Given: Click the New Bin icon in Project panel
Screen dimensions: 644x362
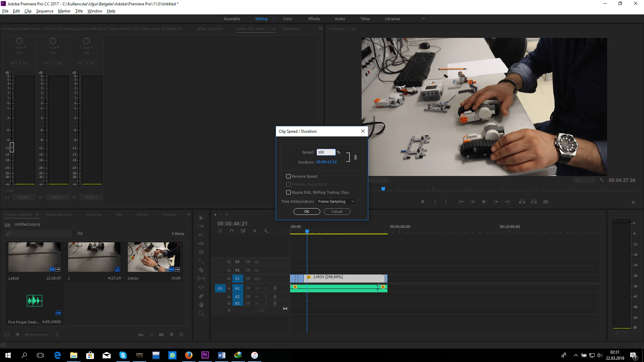Looking at the screenshot, I should pyautogui.click(x=161, y=335).
